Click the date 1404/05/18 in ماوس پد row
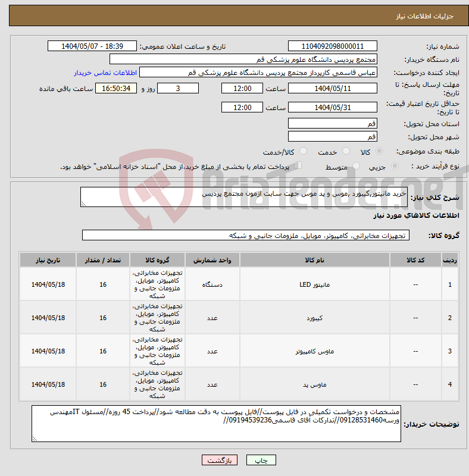The image size is (469, 476). point(48,384)
